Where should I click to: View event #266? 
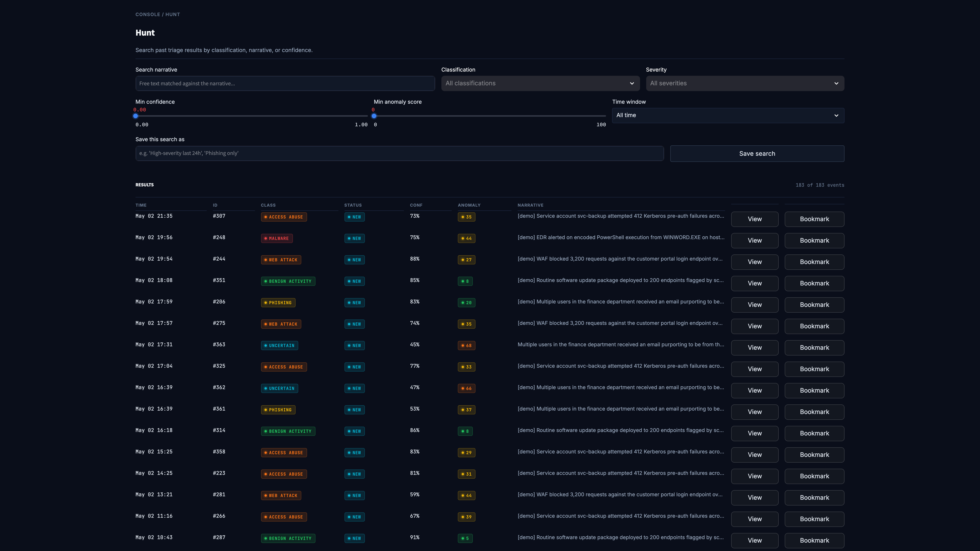[755, 519]
